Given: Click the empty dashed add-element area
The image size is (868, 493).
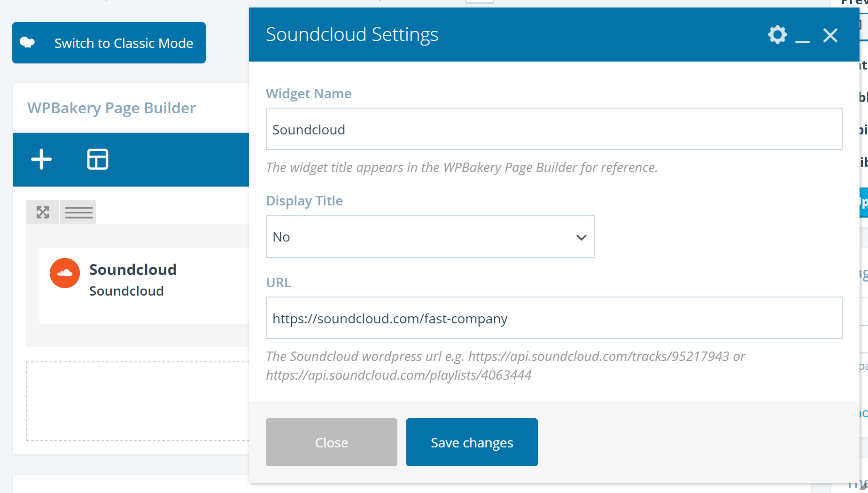Looking at the screenshot, I should [x=138, y=401].
